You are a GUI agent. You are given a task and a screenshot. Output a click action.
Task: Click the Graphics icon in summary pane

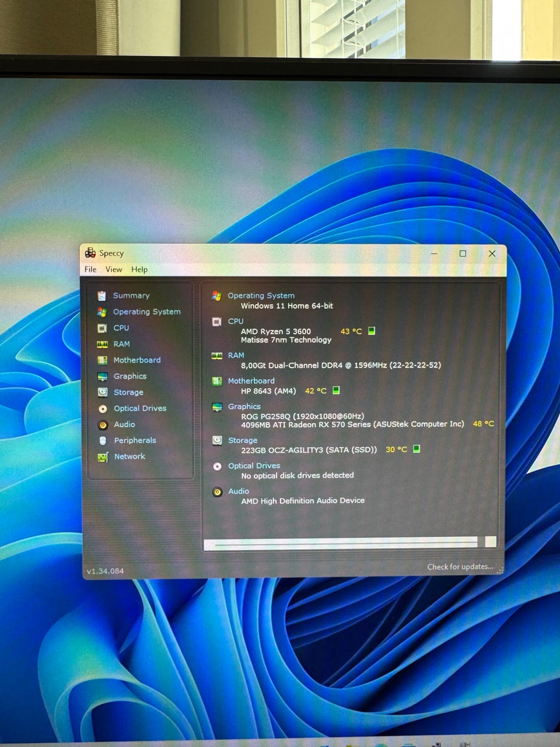217,407
